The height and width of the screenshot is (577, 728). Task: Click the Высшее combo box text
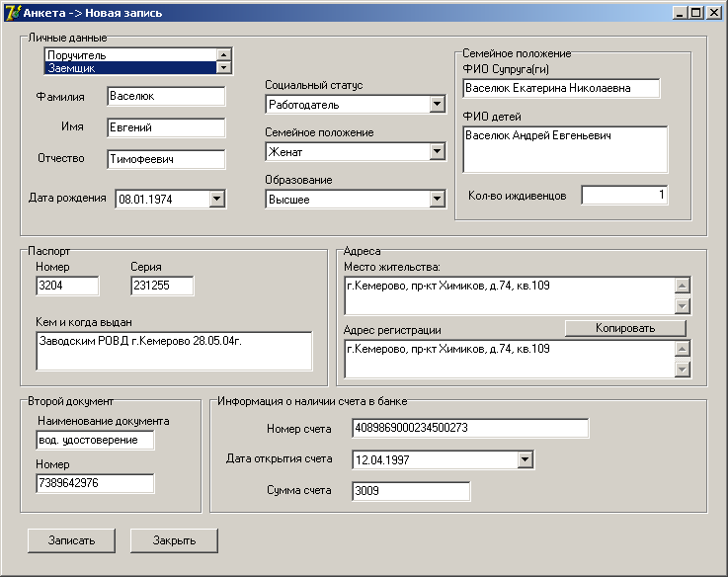(x=288, y=200)
